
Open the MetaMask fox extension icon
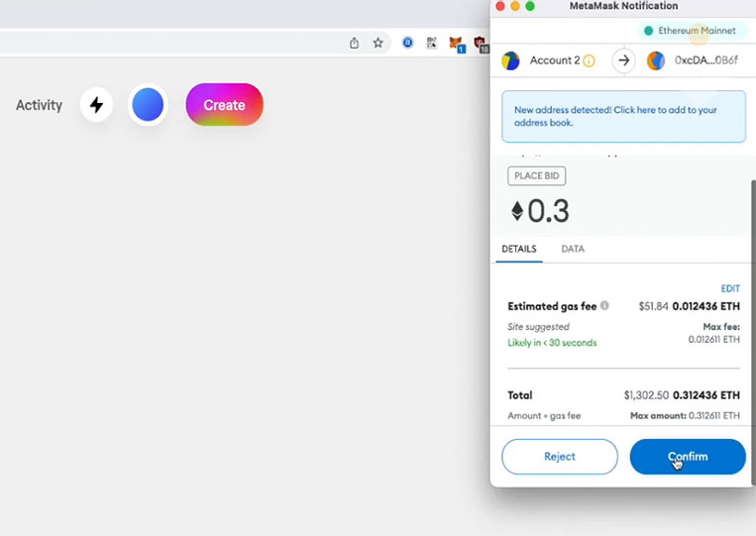click(x=456, y=44)
